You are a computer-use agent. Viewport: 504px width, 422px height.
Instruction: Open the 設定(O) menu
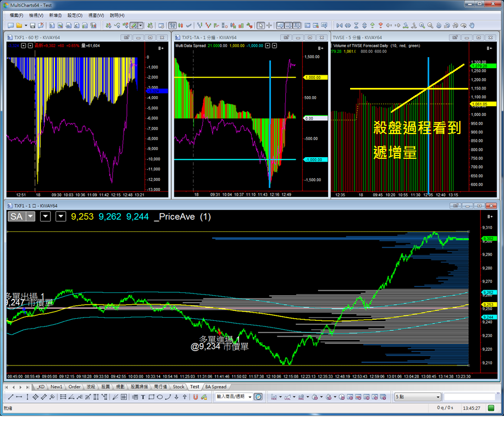75,15
